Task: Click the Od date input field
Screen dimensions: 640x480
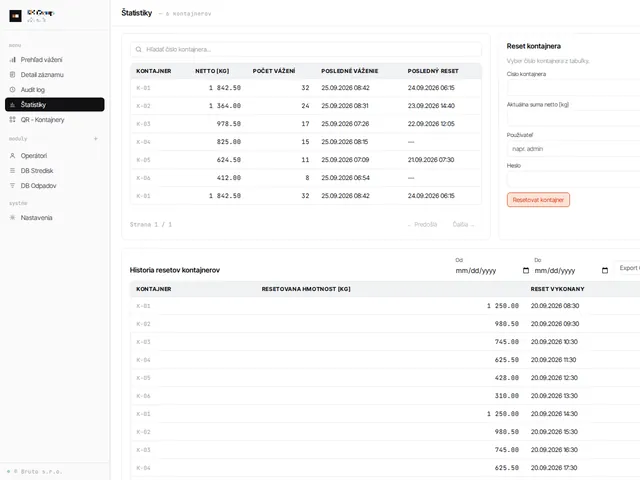Action: (x=492, y=270)
